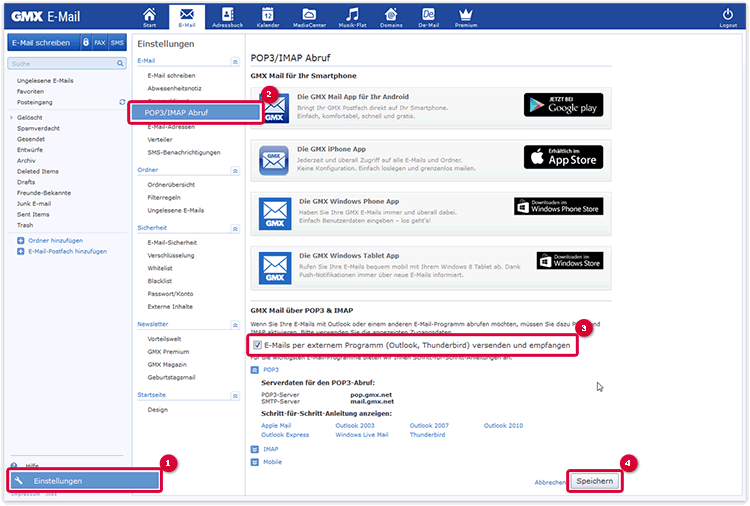The height and width of the screenshot is (506, 750).
Task: Collapse the E-Mail settings section
Action: [235, 62]
